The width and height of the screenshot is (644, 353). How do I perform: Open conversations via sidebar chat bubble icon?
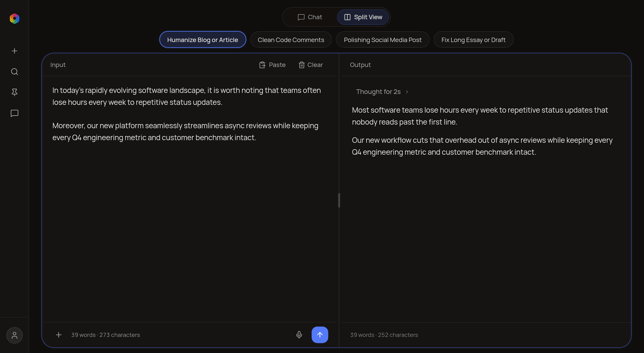pos(14,114)
